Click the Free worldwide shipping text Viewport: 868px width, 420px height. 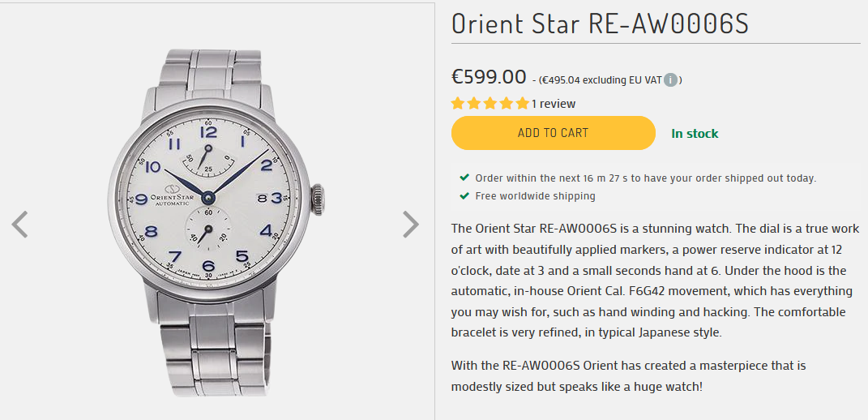[535, 196]
